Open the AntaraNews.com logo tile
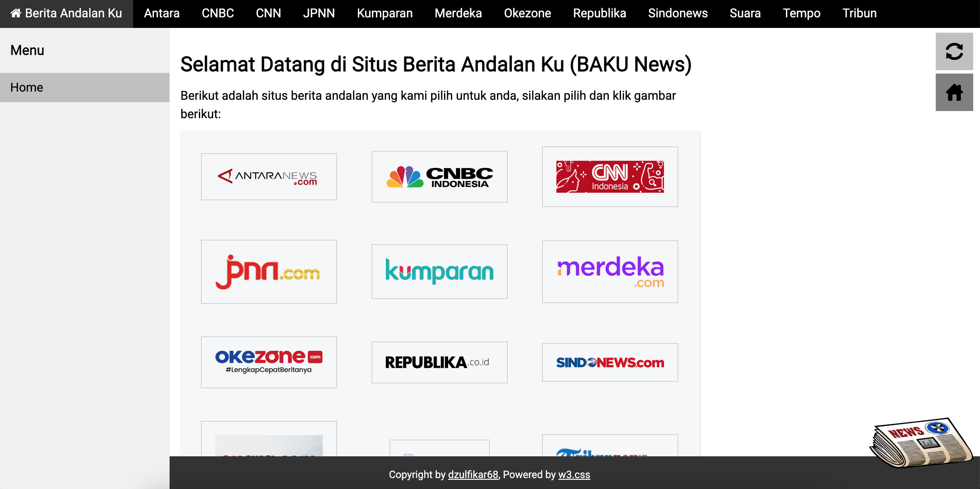The image size is (980, 489). pyautogui.click(x=269, y=177)
